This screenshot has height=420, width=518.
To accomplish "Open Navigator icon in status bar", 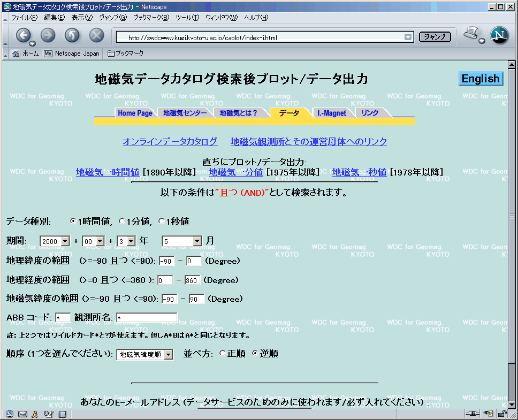I will (9, 414).
